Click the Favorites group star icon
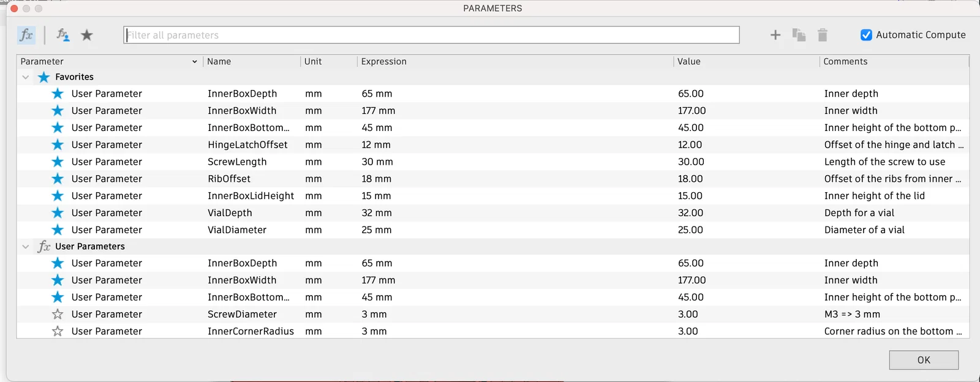The height and width of the screenshot is (382, 980). click(44, 77)
